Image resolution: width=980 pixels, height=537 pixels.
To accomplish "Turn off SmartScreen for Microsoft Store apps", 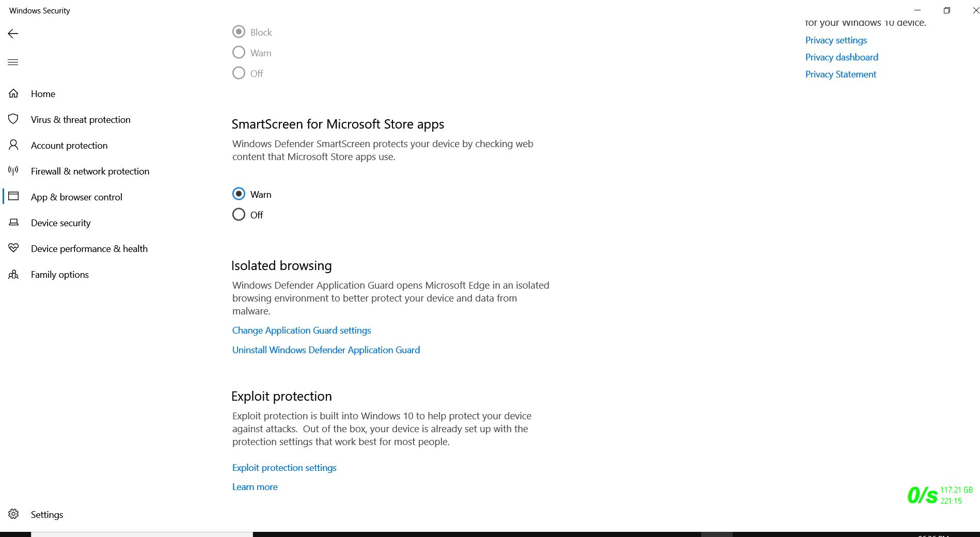I will click(x=239, y=214).
